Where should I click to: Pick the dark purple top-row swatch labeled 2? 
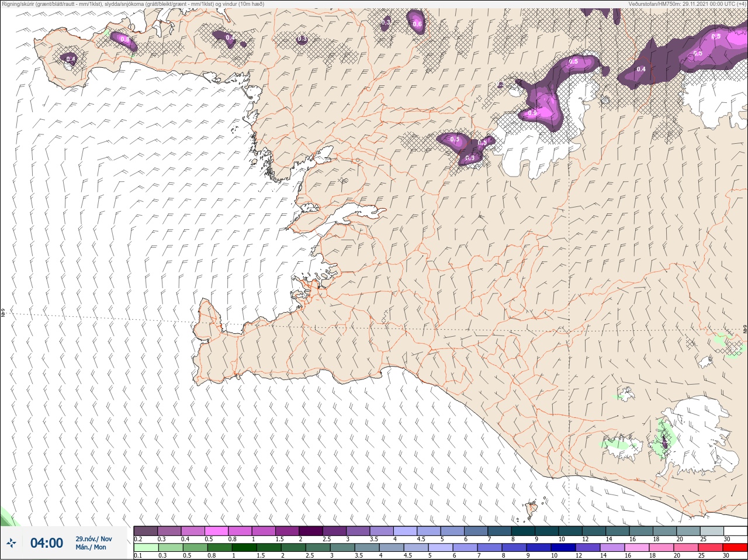[x=311, y=531]
